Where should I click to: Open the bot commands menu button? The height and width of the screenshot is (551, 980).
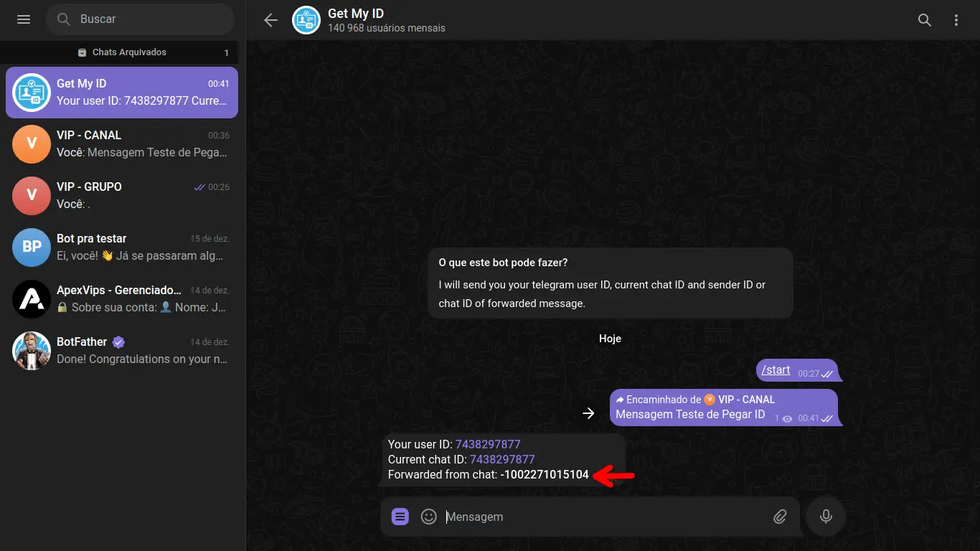400,517
